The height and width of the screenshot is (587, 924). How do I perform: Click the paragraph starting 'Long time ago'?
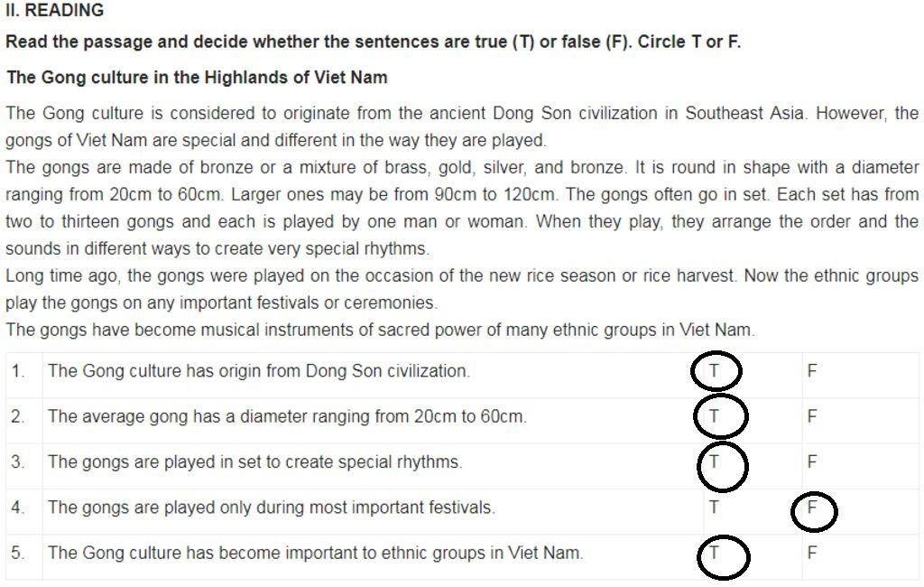(x=462, y=289)
